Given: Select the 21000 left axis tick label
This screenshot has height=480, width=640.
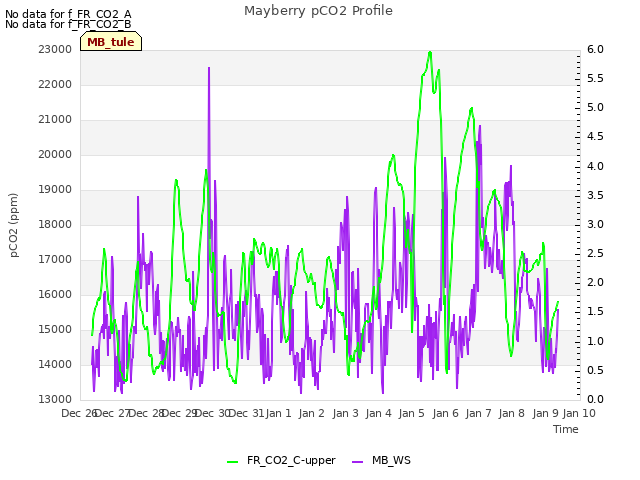Looking at the screenshot, I should 55,120.
